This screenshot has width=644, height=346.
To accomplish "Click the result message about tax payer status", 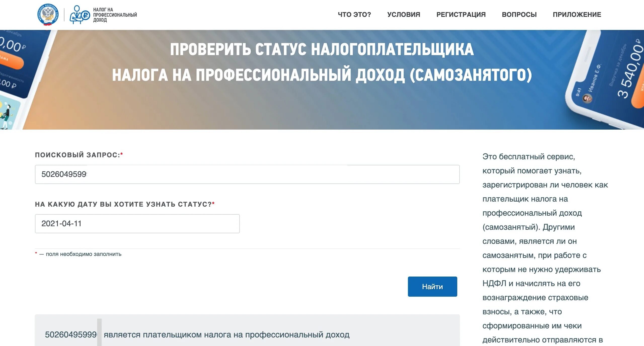I will click(x=226, y=335).
